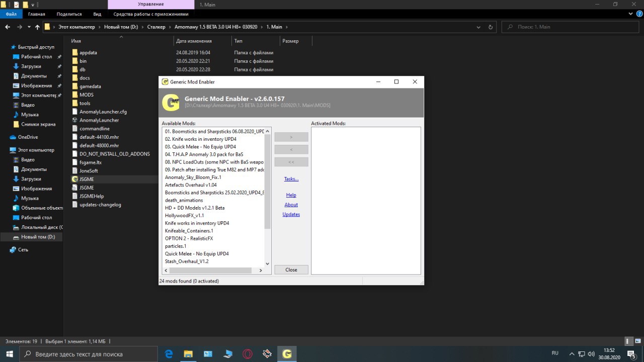Open the recent locations dropdown in Explorer
644x362 pixels.
pos(29,27)
